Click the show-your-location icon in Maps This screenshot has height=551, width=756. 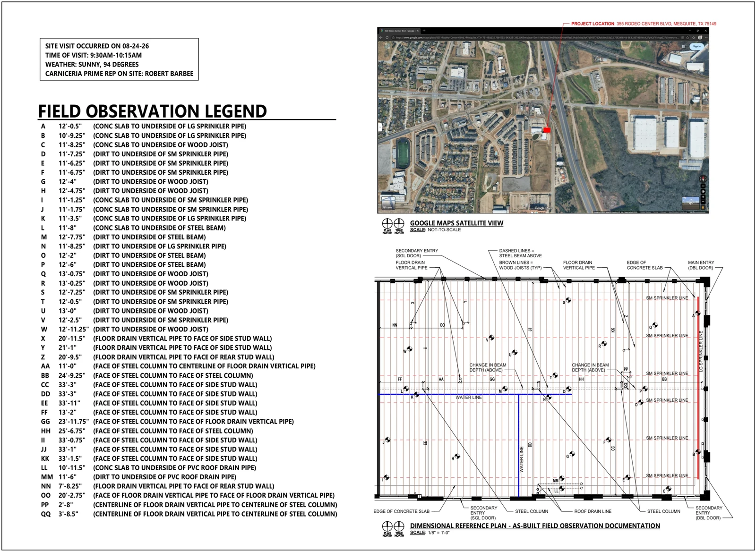[x=703, y=192]
